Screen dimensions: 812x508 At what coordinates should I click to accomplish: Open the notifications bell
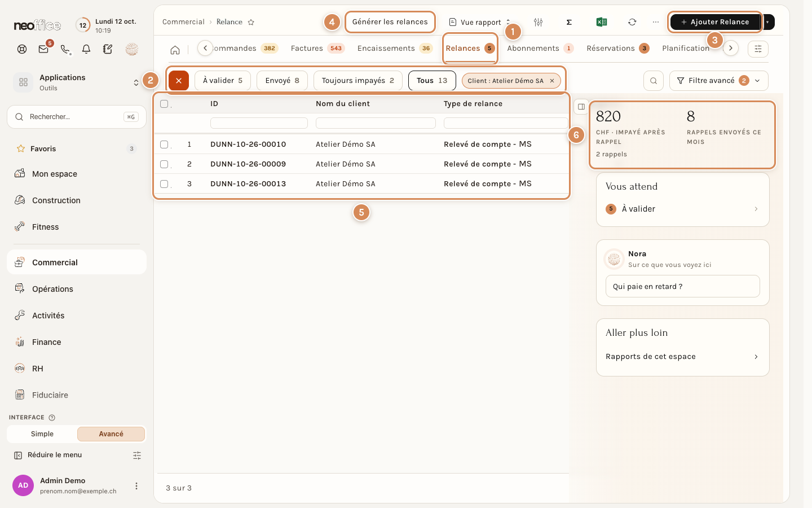(86, 49)
